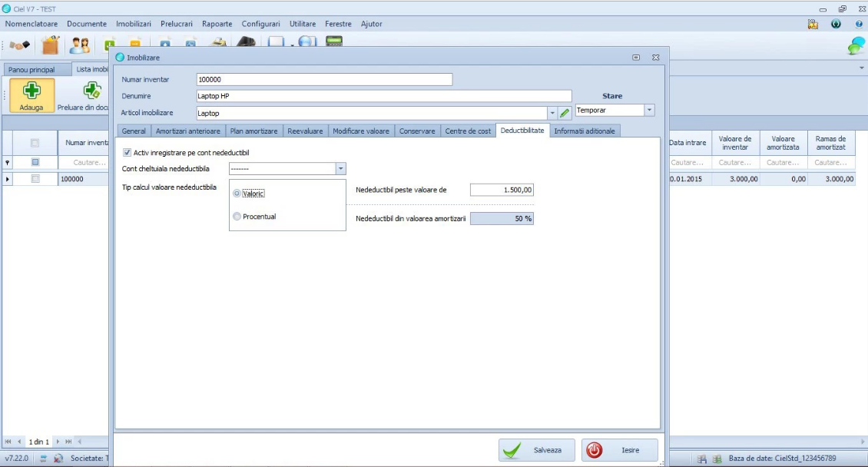The image size is (868, 467).
Task: Open the Ajutor menu
Action: tap(372, 24)
